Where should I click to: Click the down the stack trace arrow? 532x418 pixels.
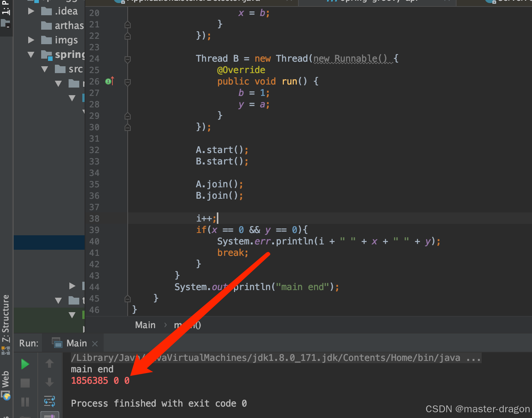(x=50, y=382)
